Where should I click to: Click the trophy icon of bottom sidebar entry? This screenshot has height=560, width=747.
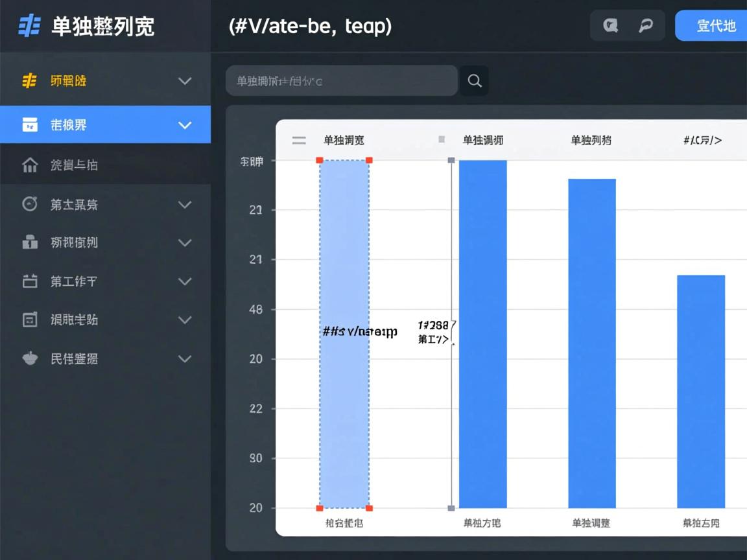tap(30, 358)
